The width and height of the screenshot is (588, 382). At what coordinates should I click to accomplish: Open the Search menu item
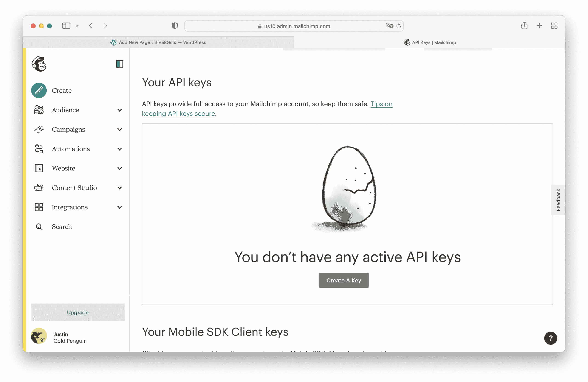62,227
